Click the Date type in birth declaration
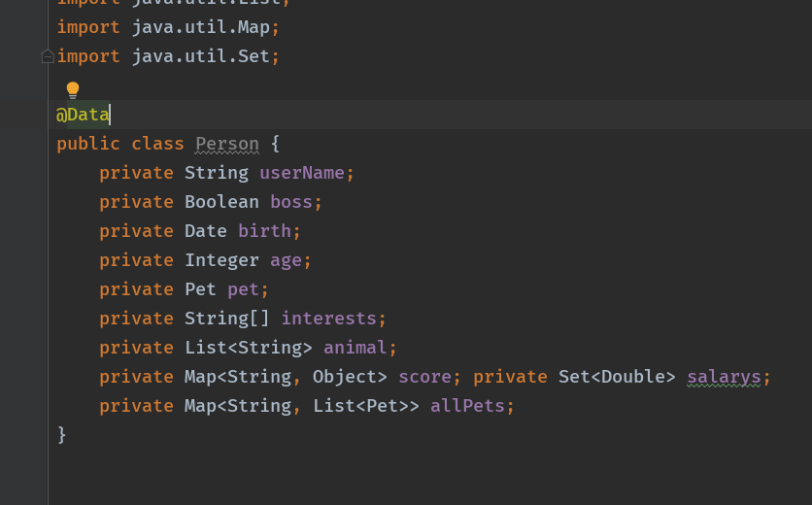Image resolution: width=812 pixels, height=505 pixels. (206, 231)
